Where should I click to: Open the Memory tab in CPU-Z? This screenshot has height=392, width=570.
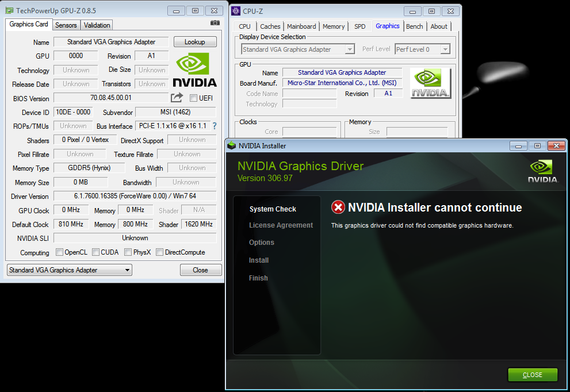point(334,26)
